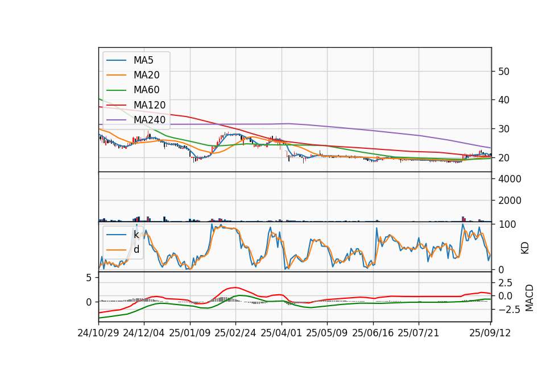
Task: Click the MA60 legend label
Action: click(x=147, y=90)
